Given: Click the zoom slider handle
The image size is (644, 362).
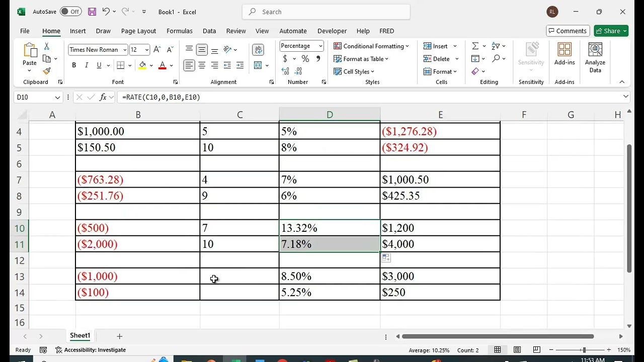Looking at the screenshot, I should click(584, 350).
